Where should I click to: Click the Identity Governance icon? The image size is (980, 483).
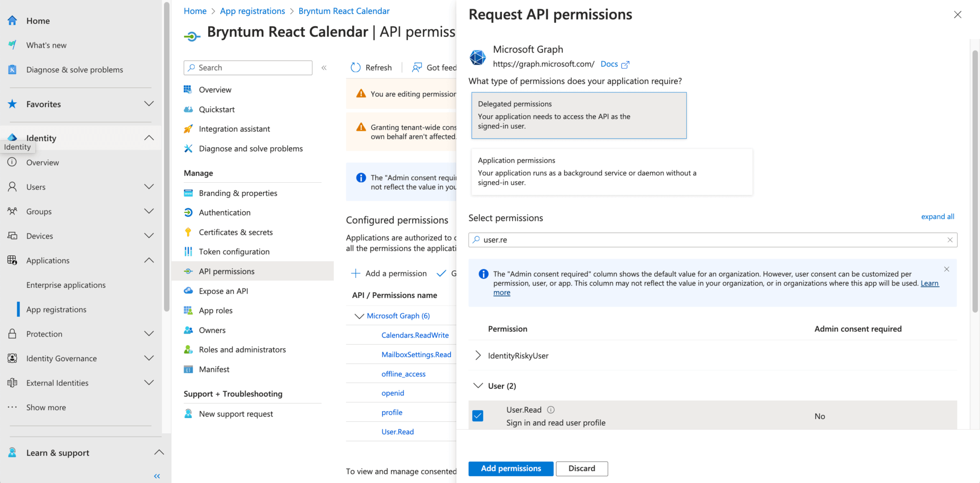point(12,358)
